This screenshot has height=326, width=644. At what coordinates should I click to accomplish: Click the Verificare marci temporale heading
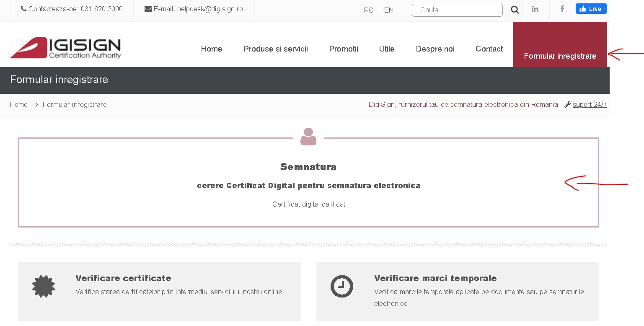[x=435, y=278]
